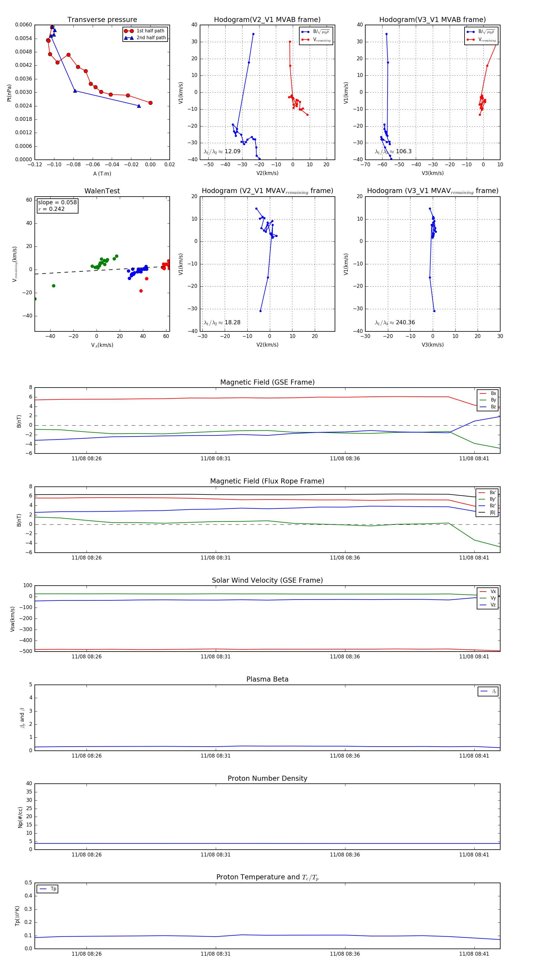Click the red data point at A = 0.00 in Transverse pressure

tap(150, 103)
